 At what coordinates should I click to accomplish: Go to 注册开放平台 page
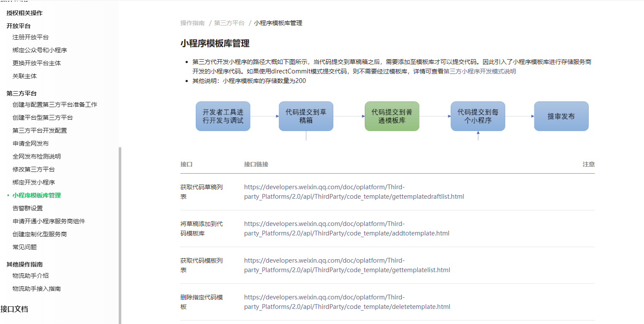[x=31, y=37]
